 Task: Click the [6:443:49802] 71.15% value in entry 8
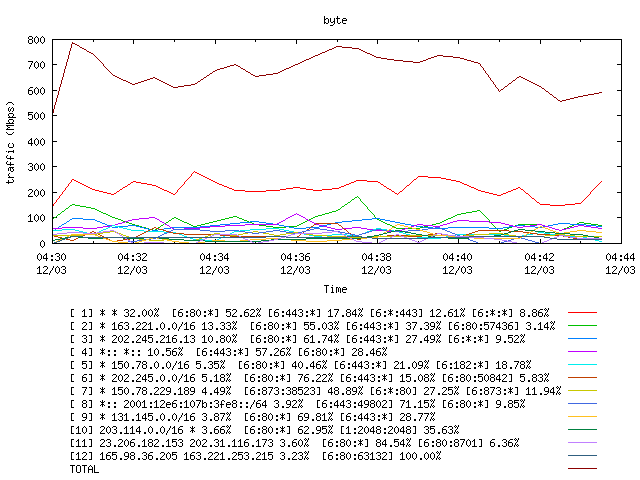tap(376, 404)
